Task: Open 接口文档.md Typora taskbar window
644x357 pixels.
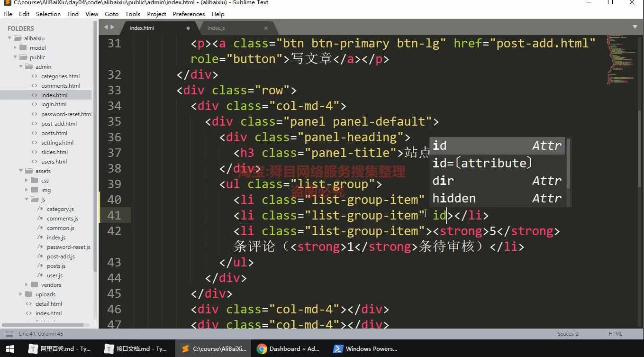Action: 136,349
